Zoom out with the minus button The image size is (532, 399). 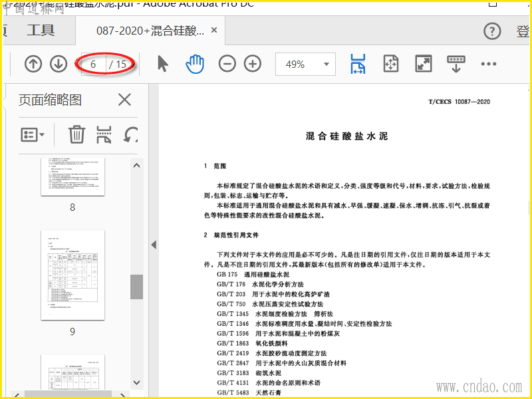(x=227, y=64)
